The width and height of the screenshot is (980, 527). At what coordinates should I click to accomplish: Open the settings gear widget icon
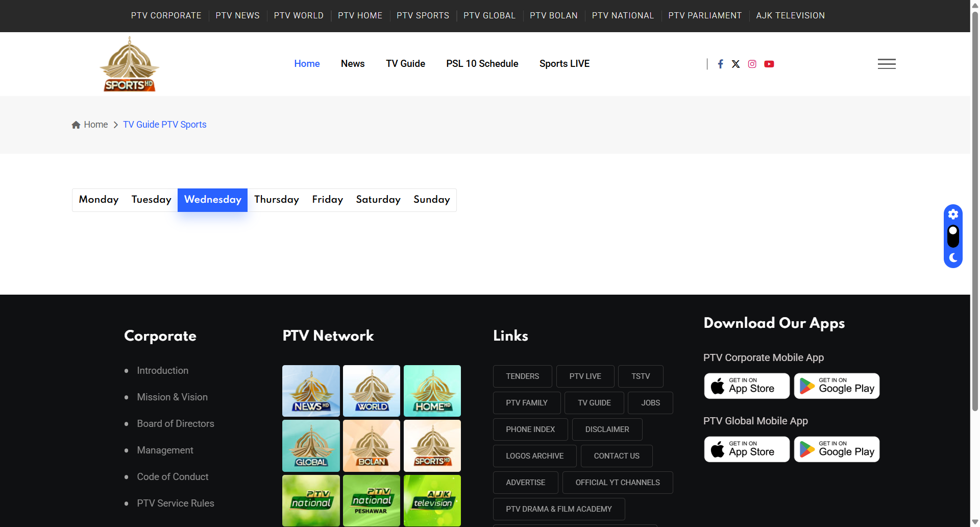953,214
